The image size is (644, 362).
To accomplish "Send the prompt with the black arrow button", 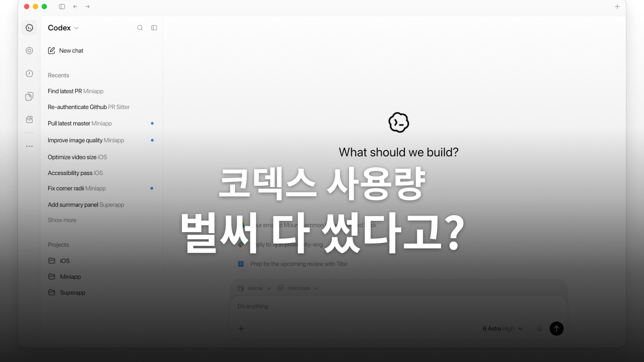I will click(557, 329).
